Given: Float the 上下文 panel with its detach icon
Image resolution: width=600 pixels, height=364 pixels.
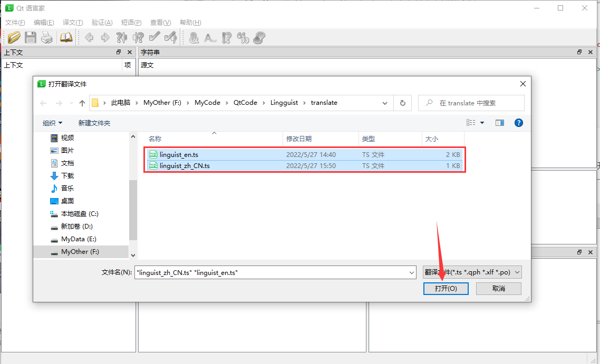Looking at the screenshot, I should 119,52.
